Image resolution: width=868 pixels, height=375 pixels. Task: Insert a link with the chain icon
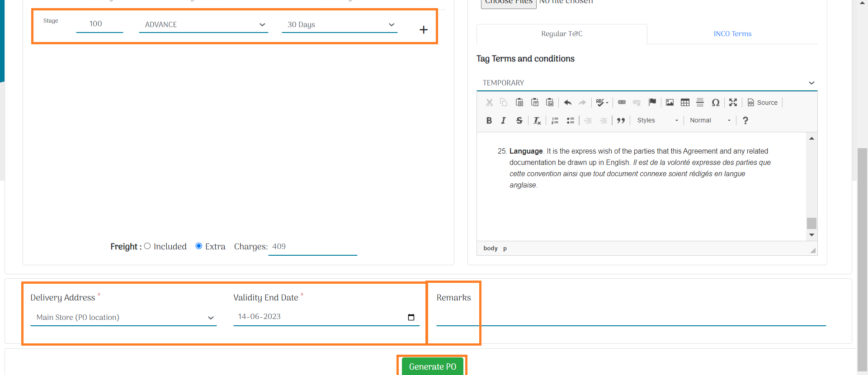point(622,103)
